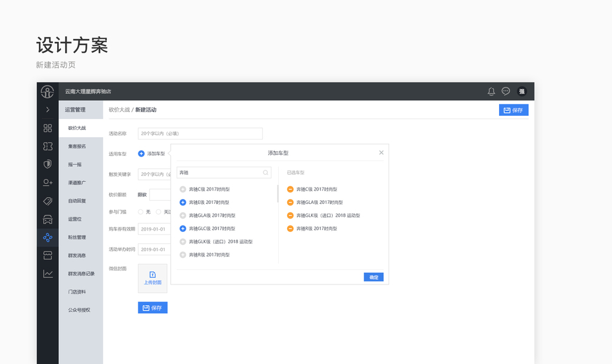Open the dashboard grid icon in sidebar
Viewport: 612px width, 364px height.
click(x=47, y=128)
